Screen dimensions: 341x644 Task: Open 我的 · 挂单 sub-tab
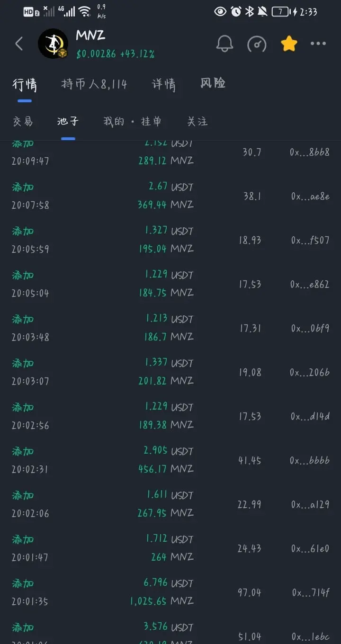[132, 121]
